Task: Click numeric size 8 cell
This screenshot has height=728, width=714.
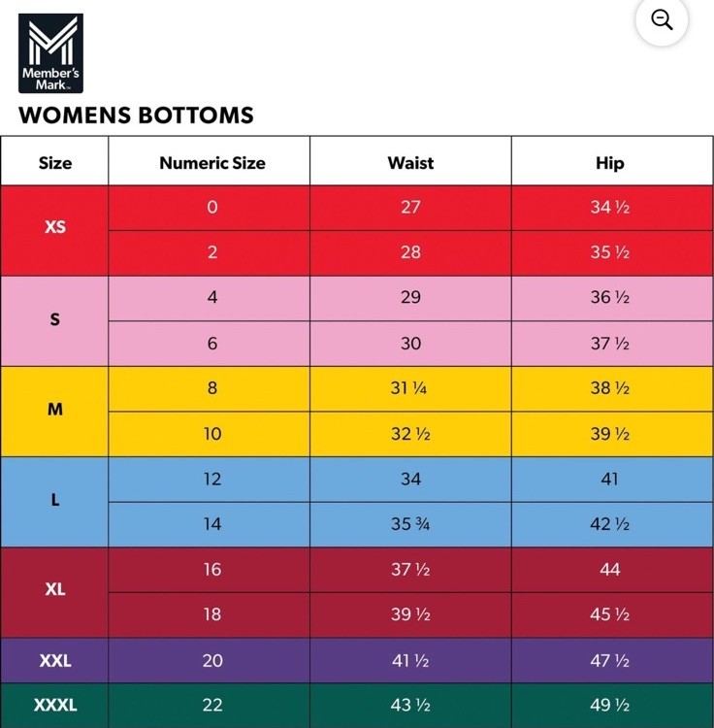Action: (x=211, y=388)
